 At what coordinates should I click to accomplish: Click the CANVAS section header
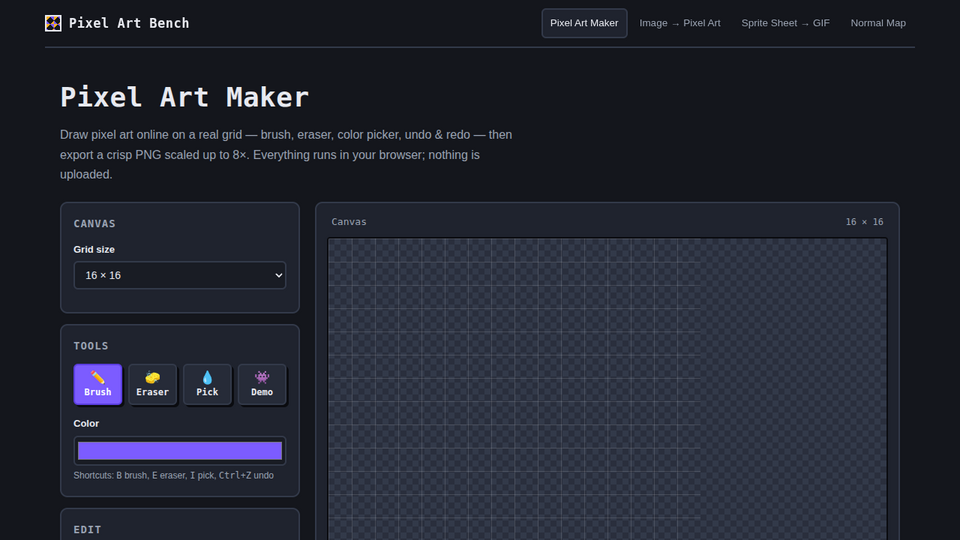pyautogui.click(x=94, y=223)
